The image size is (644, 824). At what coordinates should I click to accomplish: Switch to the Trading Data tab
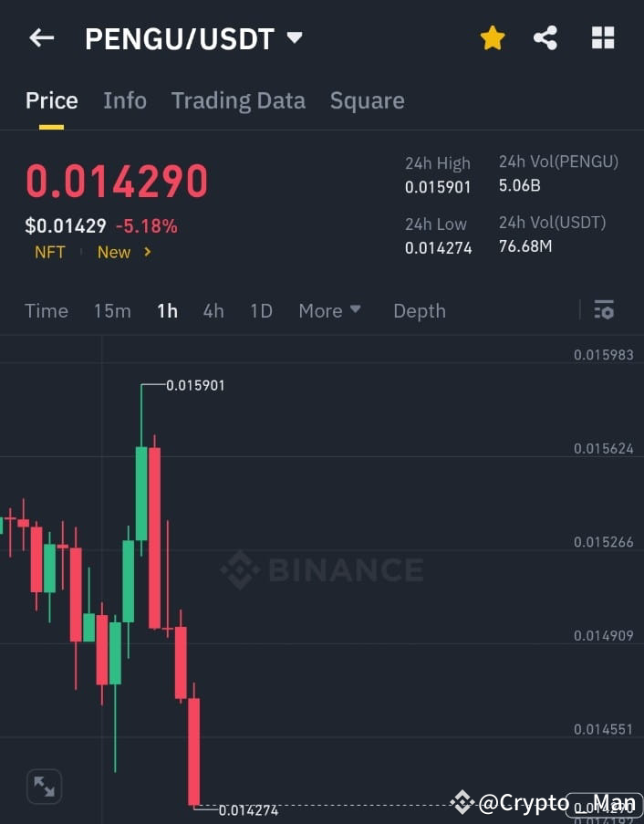click(238, 100)
